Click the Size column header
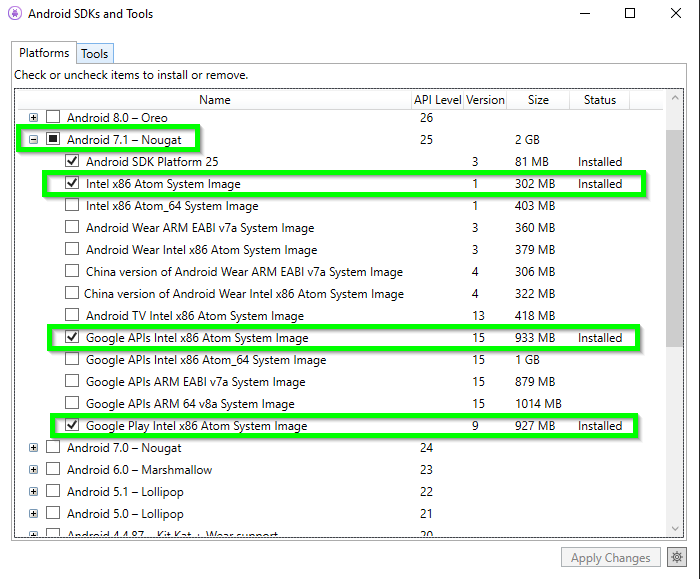700x579 pixels. (538, 100)
